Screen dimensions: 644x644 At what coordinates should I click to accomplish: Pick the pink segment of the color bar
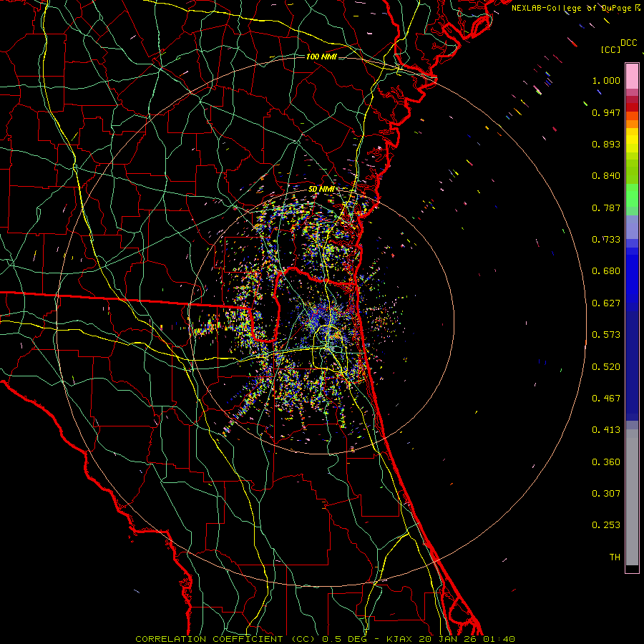click(x=632, y=76)
